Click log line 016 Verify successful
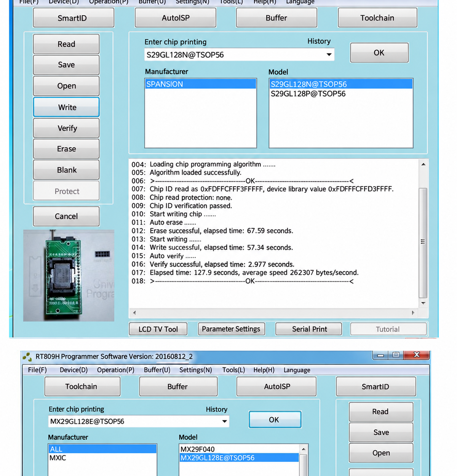This screenshot has height=476, width=457. pos(213,264)
